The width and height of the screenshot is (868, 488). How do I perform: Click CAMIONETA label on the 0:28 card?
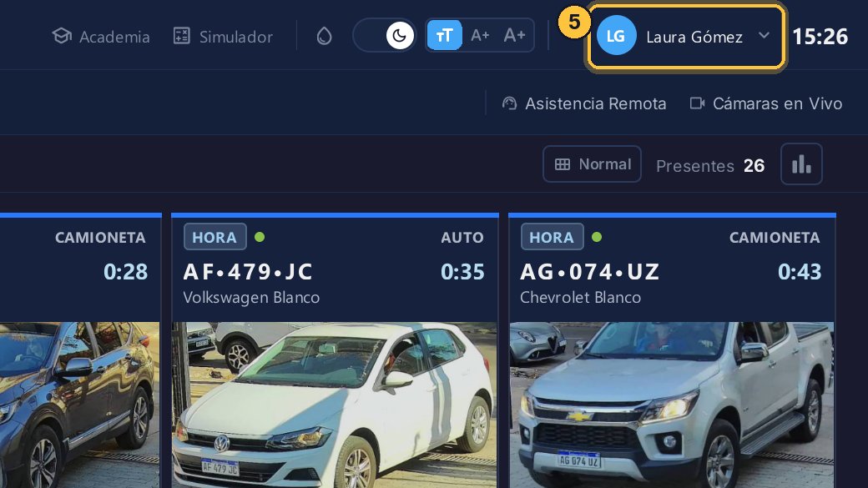[x=100, y=238]
